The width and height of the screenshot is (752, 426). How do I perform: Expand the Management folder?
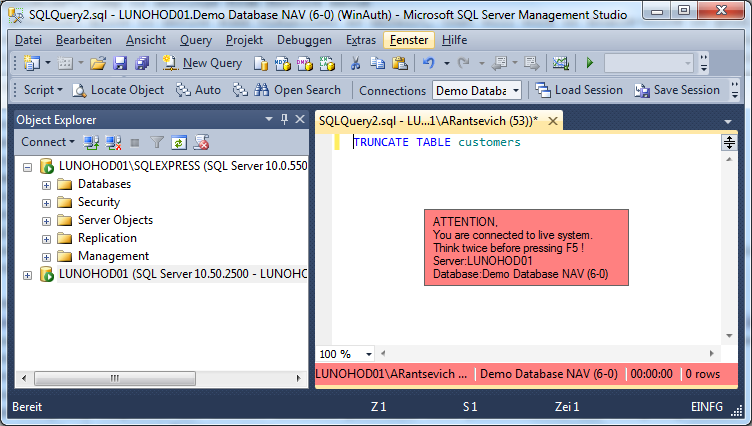click(46, 257)
